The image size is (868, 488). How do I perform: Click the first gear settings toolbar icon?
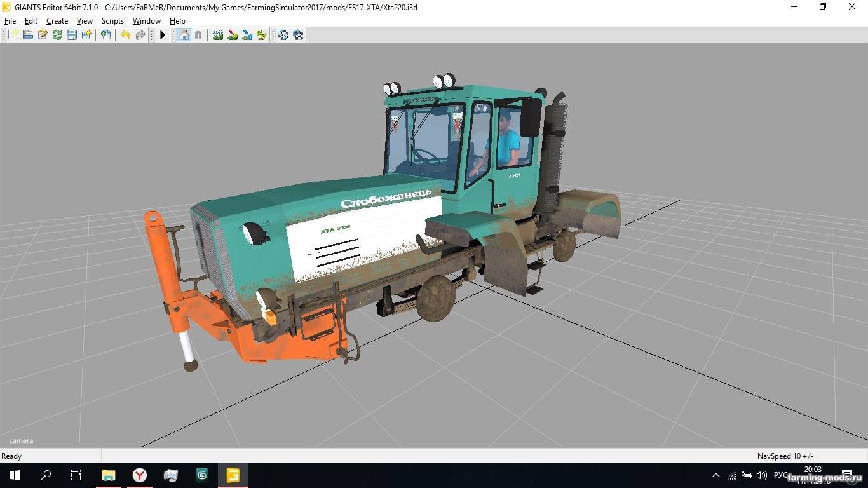283,35
